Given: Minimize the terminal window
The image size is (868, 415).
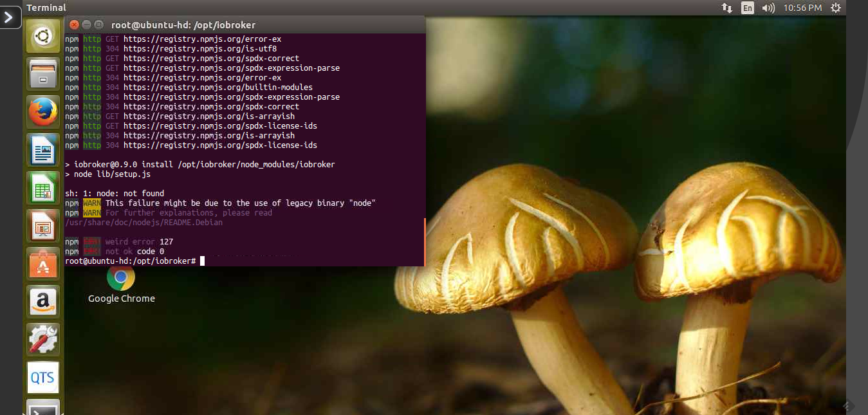Looking at the screenshot, I should tap(86, 24).
